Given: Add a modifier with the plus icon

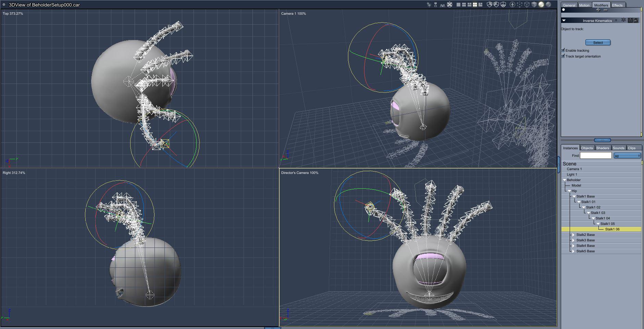Looking at the screenshot, I should pyautogui.click(x=598, y=10).
